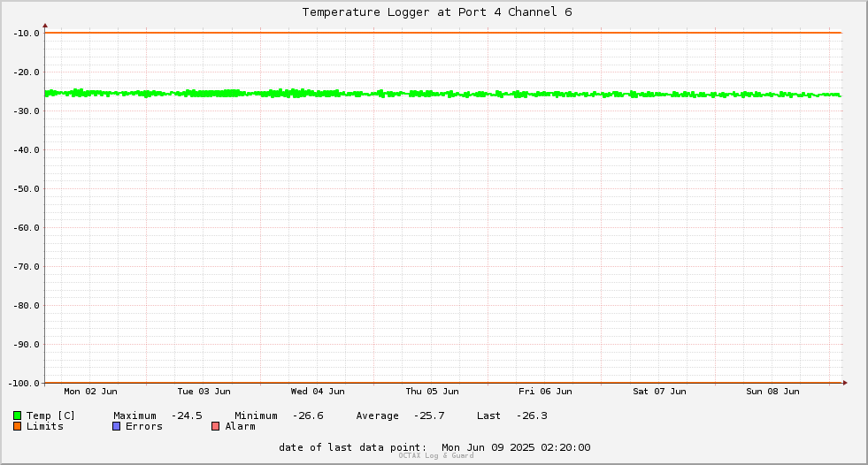Click the 'Thu 05 Jun' x-axis label
The width and height of the screenshot is (868, 465).
point(433,392)
